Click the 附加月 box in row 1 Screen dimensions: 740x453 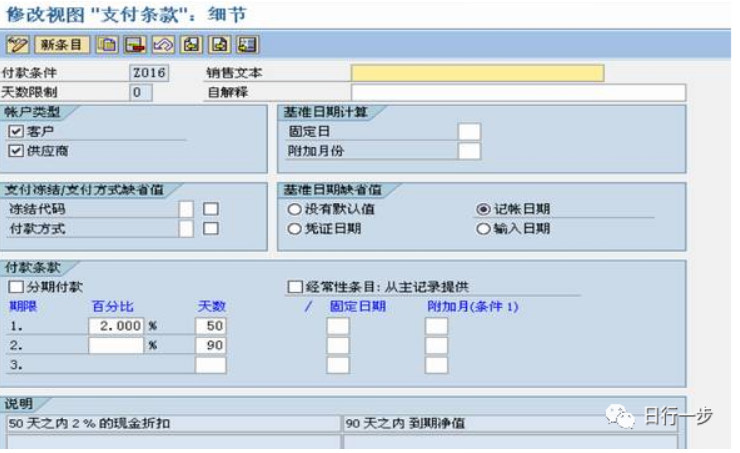coord(436,326)
